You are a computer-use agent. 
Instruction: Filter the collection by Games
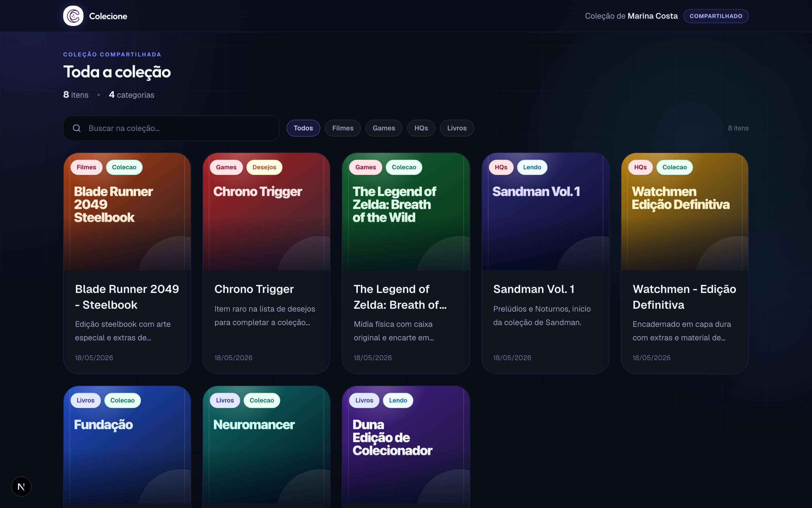click(383, 128)
